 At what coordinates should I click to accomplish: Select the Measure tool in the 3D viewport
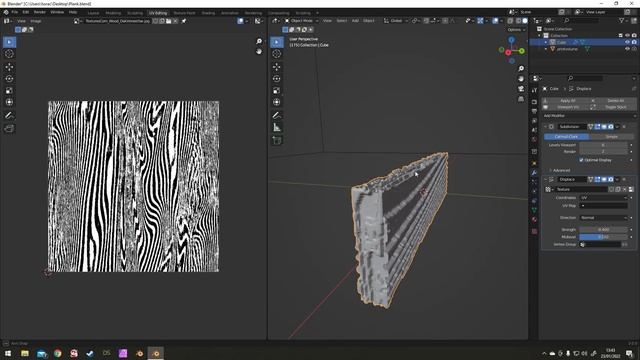click(277, 127)
